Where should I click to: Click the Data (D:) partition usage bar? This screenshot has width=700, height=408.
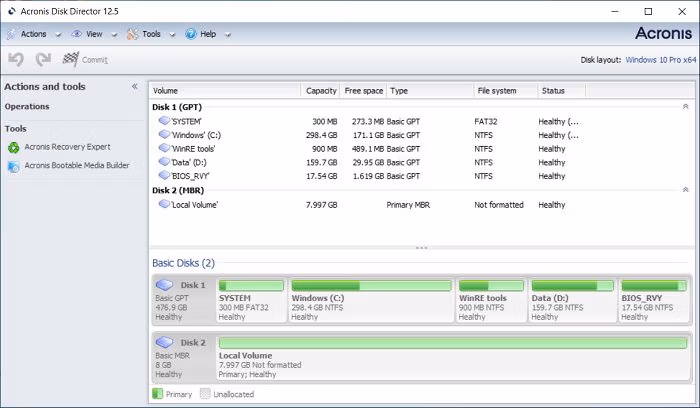pos(573,286)
